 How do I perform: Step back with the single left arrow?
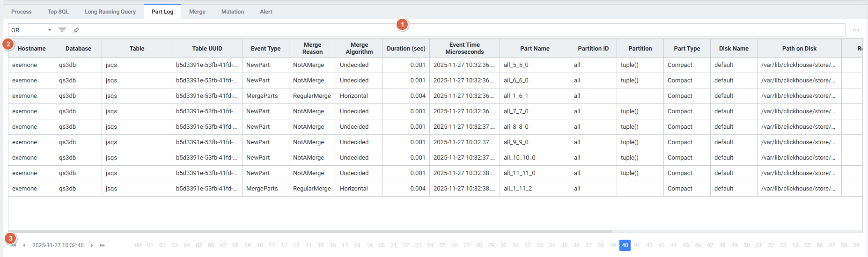[24, 245]
